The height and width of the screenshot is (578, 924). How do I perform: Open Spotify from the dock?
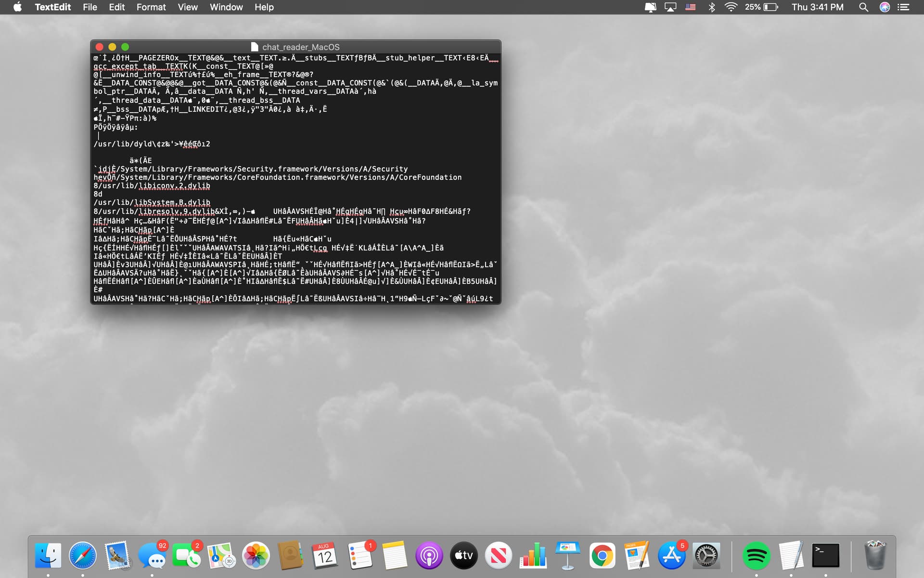(756, 555)
